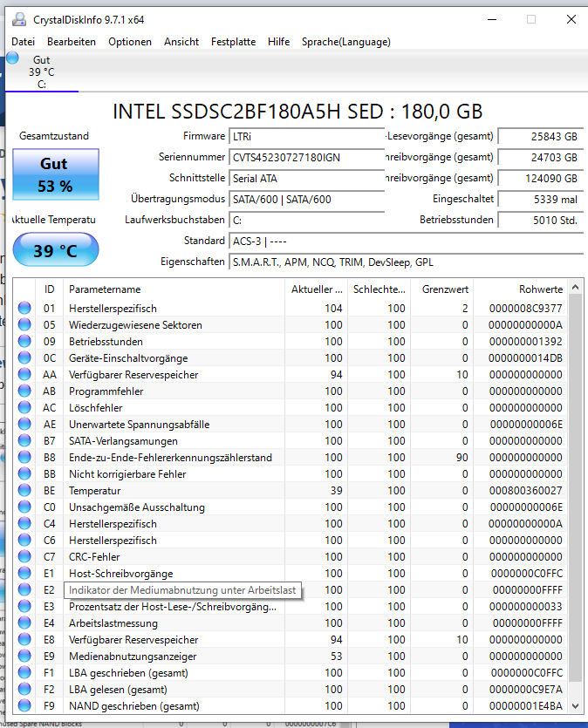Open the Datei menu
Screen dimensions: 588x728
[x=24, y=42]
